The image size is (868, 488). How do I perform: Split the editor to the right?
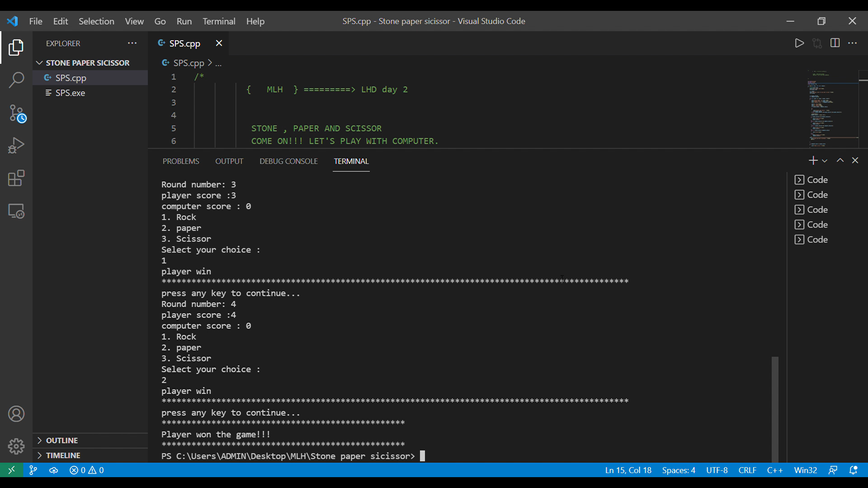point(835,43)
